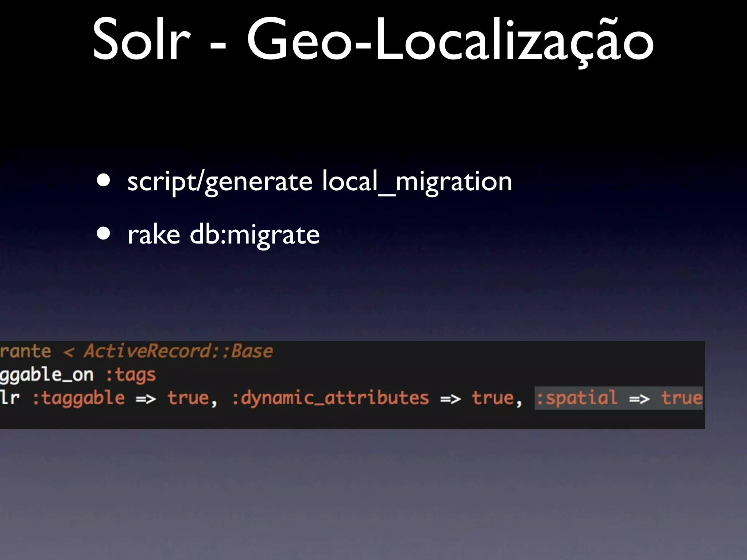747x560 pixels.
Task: Click the ':dynamic_attributes' code symbol
Action: tap(330, 398)
